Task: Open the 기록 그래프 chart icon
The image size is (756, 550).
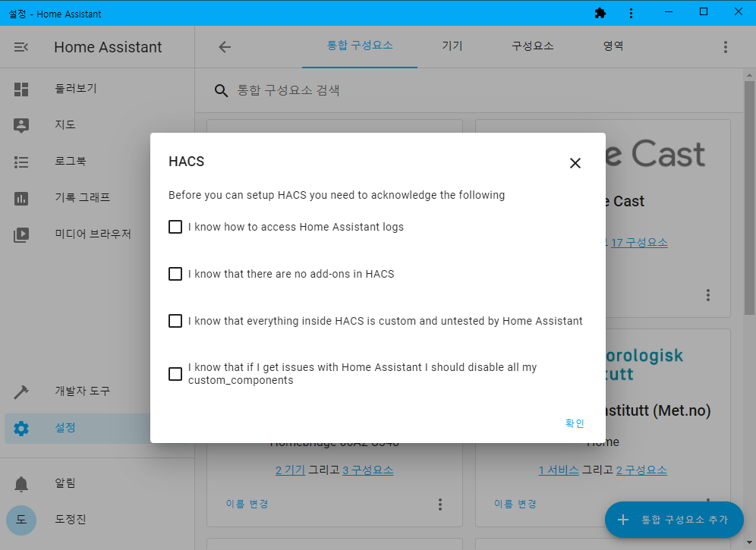Action: (x=21, y=198)
